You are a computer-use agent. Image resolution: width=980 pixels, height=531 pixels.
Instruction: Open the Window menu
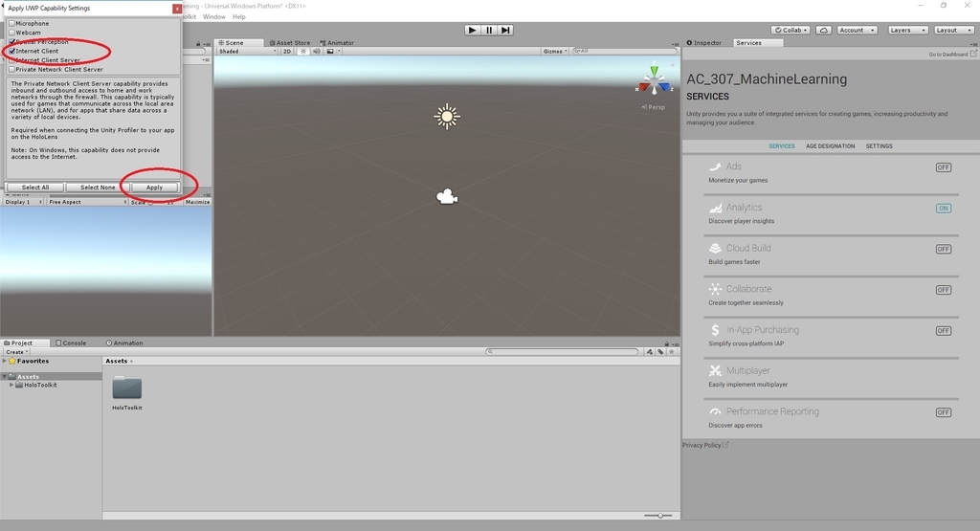[213, 17]
